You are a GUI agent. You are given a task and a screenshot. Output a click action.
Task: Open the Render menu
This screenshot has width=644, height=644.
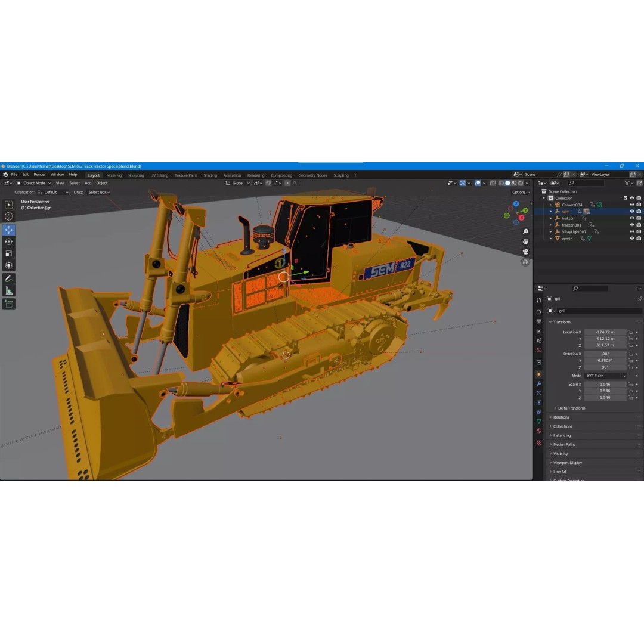tap(39, 175)
